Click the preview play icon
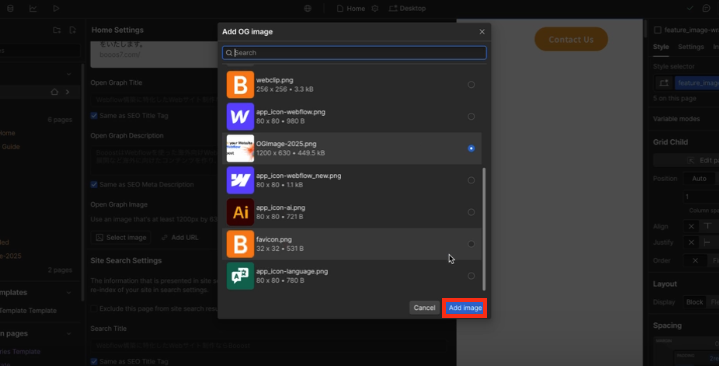Viewport: 719px width, 366px height. [x=56, y=8]
